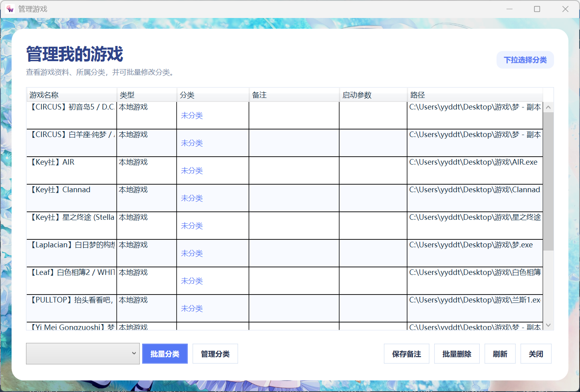
Task: Click the 备注 column header
Action: tap(294, 95)
